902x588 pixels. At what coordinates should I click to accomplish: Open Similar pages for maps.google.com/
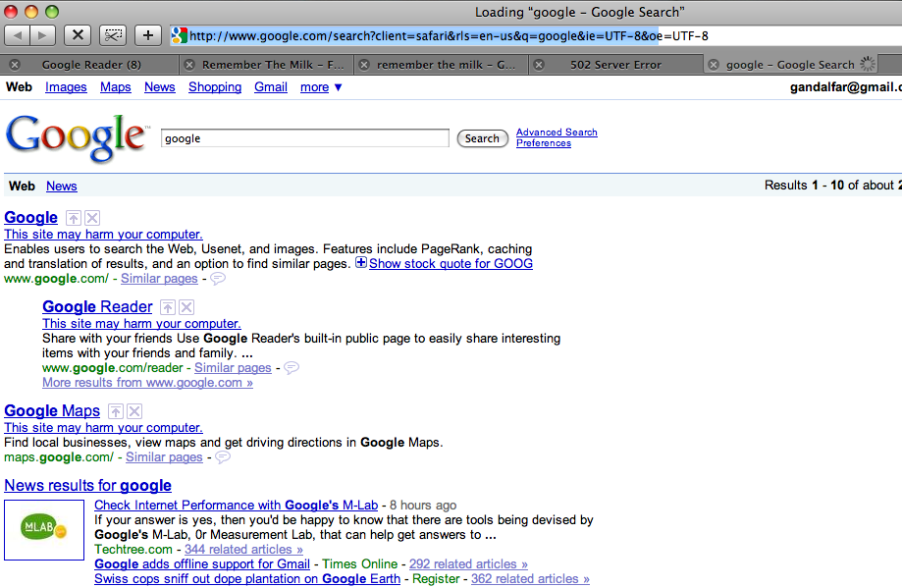coord(164,457)
